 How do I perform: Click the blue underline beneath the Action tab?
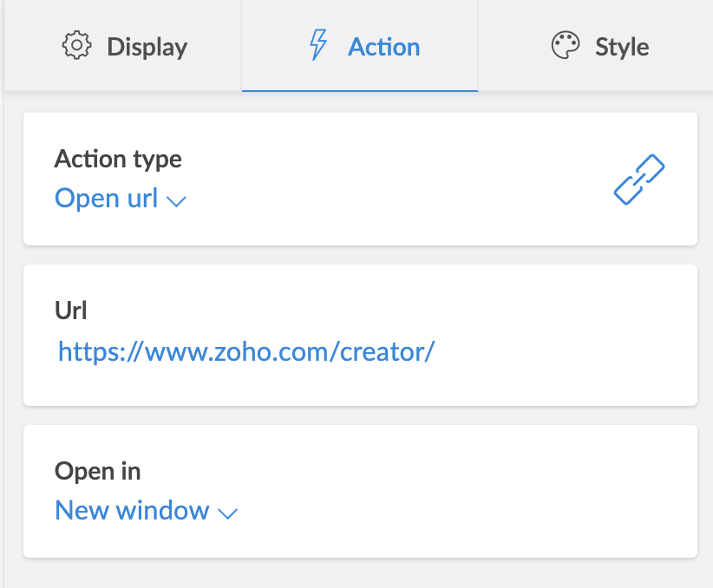coord(360,90)
